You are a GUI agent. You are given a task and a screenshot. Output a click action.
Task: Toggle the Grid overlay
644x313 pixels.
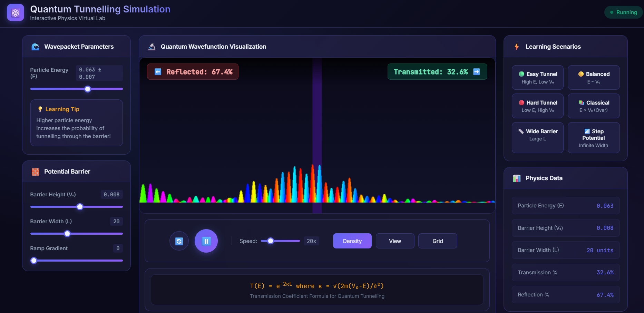coord(437,241)
